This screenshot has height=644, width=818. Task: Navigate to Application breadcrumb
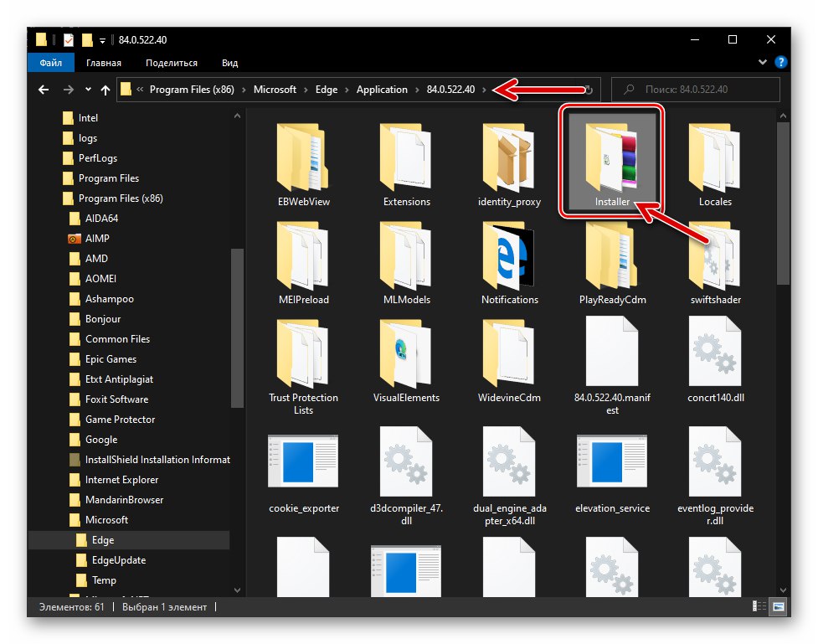coord(382,90)
